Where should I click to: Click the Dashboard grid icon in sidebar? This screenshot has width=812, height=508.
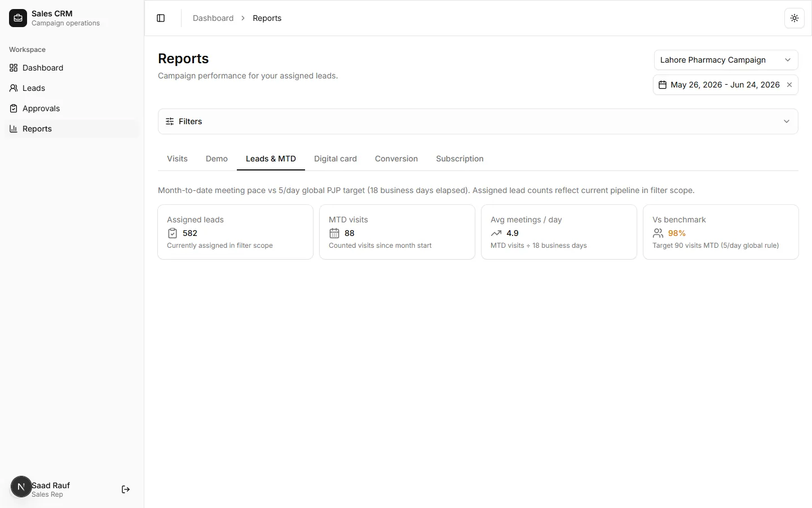14,68
